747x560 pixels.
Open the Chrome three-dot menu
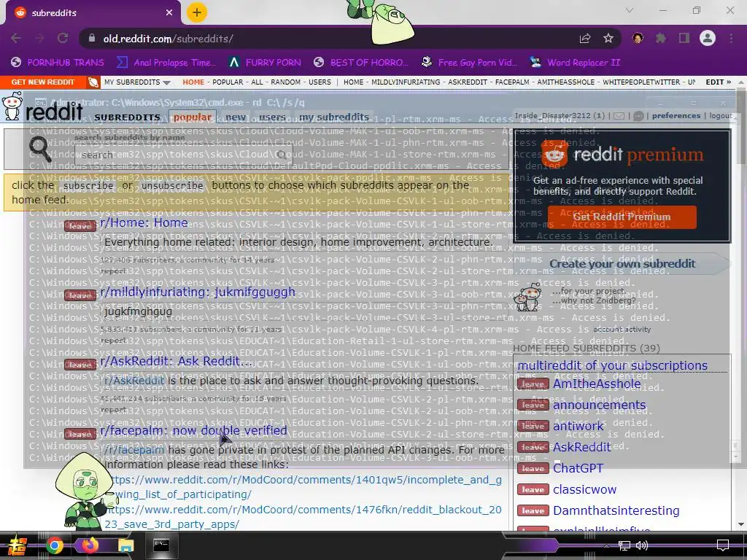coord(731,38)
